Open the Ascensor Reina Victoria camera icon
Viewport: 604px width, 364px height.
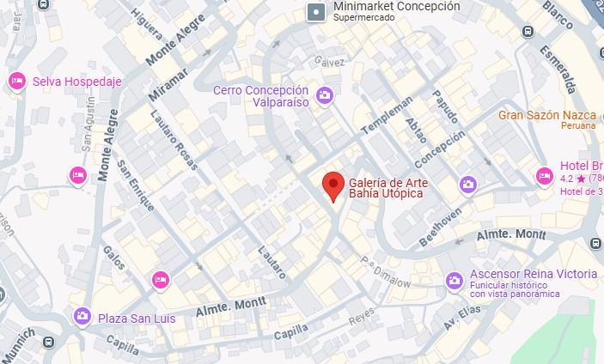click(455, 282)
